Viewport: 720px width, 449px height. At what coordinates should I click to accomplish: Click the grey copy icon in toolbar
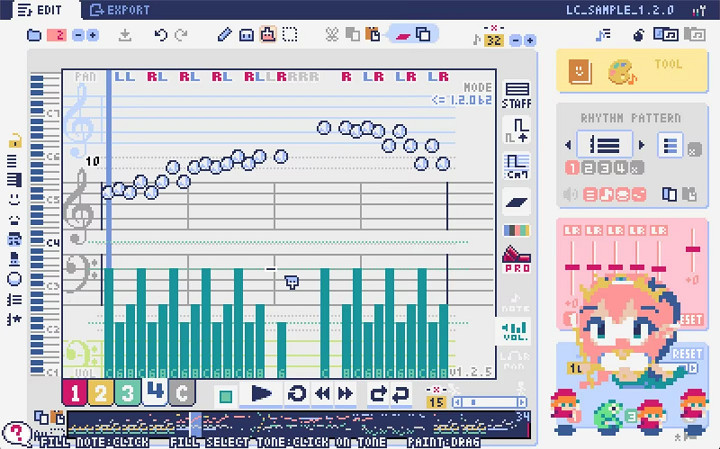[352, 35]
